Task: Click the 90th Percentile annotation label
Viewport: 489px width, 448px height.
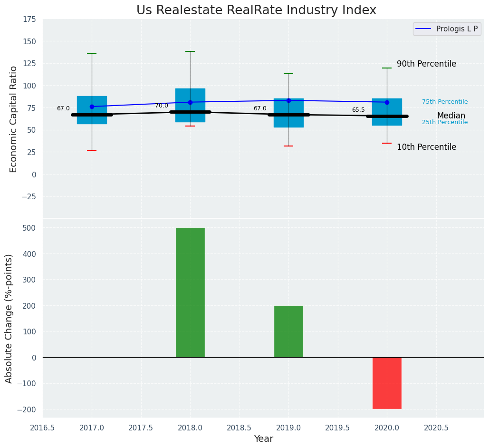Action: pyautogui.click(x=426, y=64)
